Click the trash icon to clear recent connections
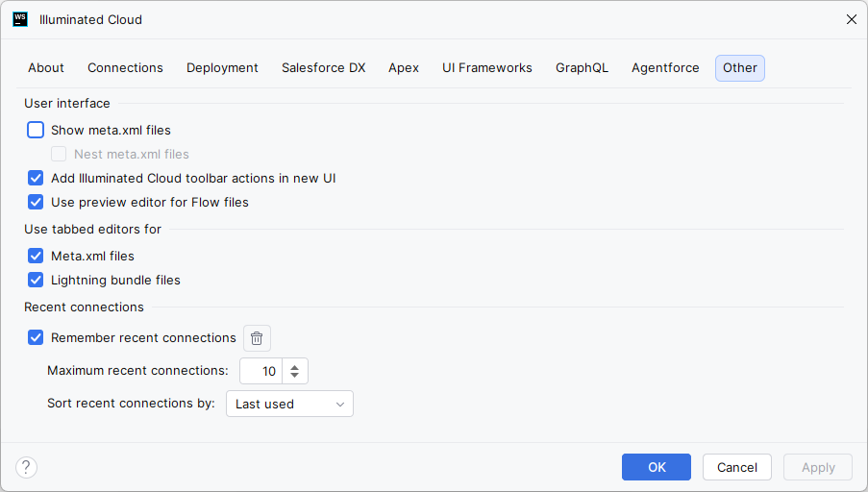 [257, 338]
